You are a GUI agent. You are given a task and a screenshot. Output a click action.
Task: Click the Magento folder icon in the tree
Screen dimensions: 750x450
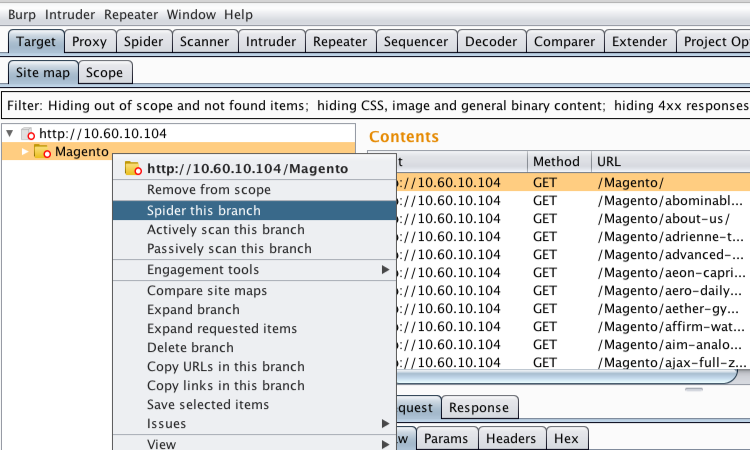click(x=43, y=152)
